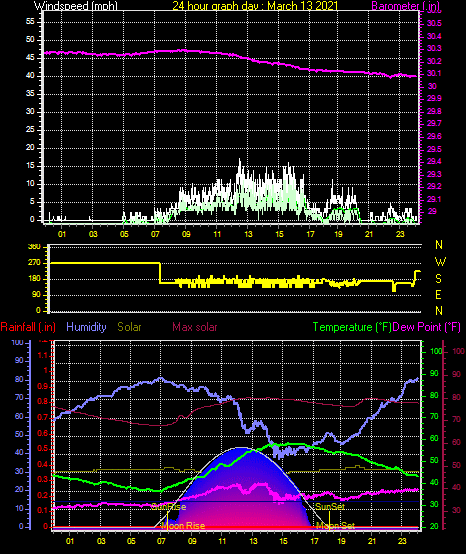Click hour '23' on the bottom graph axis

tap(402, 541)
